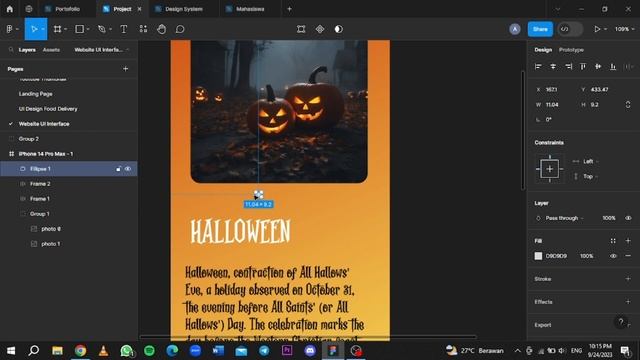
Task: Click the Present play icon
Action: [x=597, y=29]
